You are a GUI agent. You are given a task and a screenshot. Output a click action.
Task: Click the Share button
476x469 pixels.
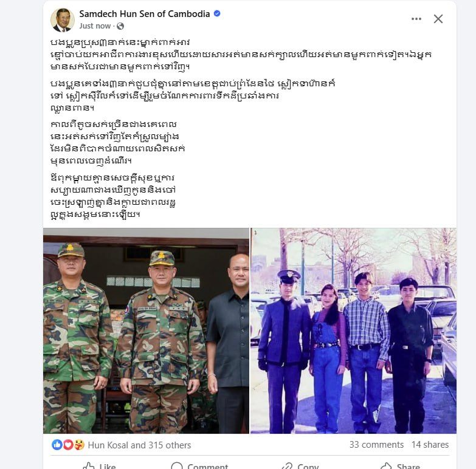[x=400, y=465]
